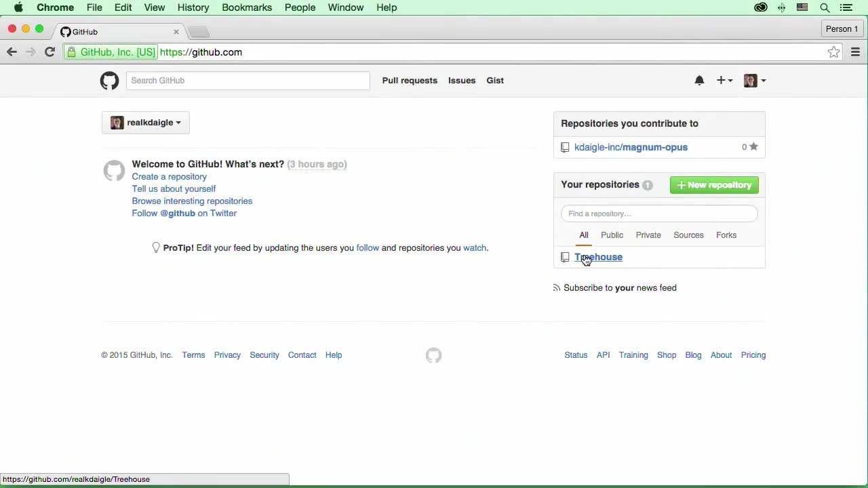
Task: Expand the plus create-new dropdown
Action: [x=724, y=81]
